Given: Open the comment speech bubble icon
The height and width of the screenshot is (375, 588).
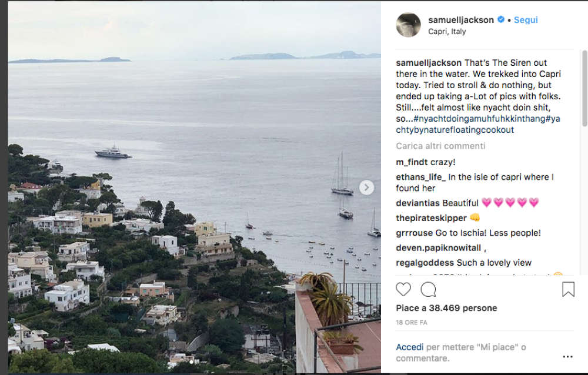Looking at the screenshot, I should pyautogui.click(x=428, y=290).
